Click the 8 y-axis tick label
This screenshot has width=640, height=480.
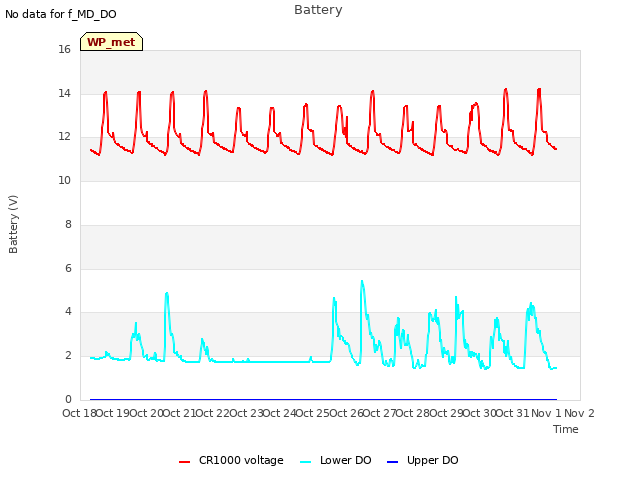(x=68, y=224)
